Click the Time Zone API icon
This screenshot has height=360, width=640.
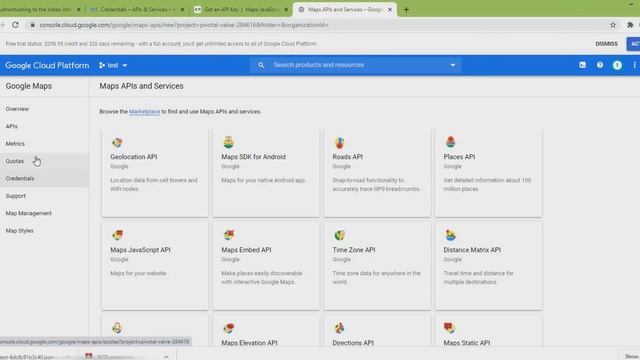point(340,235)
